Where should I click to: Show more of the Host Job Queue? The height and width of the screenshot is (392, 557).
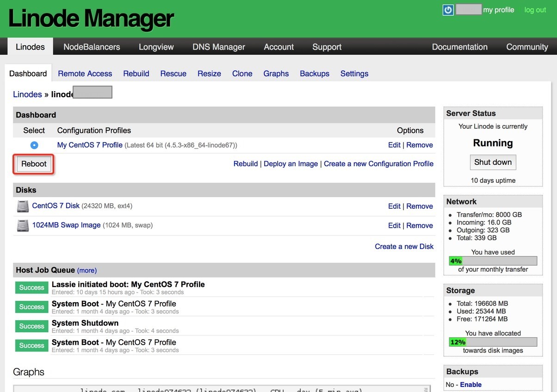87,270
